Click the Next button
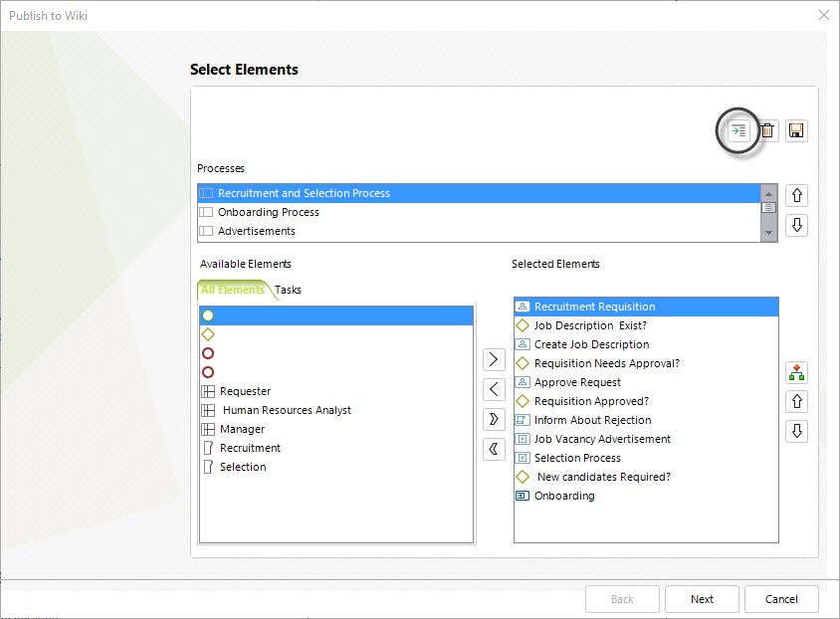The width and height of the screenshot is (840, 619). coord(702,599)
